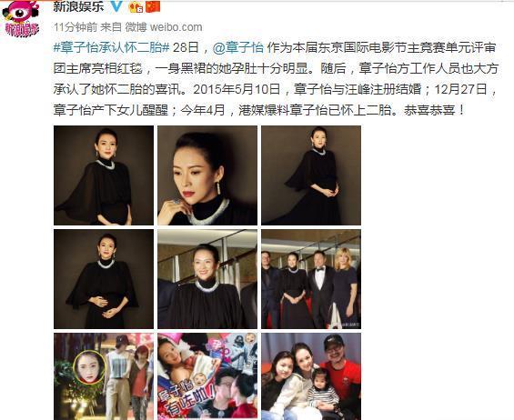Screen dimensions: 514x420
Task: Open the group photo with tuxedo man
Action: coord(311,279)
